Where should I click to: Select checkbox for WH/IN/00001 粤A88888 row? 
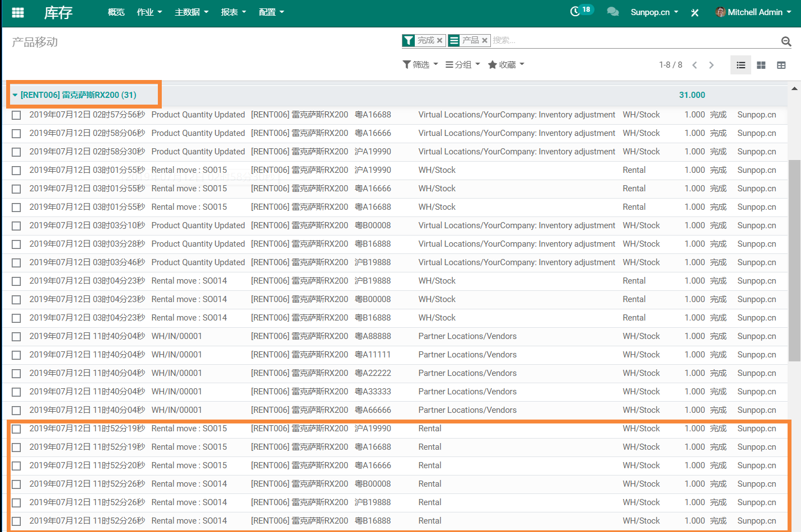(16, 337)
